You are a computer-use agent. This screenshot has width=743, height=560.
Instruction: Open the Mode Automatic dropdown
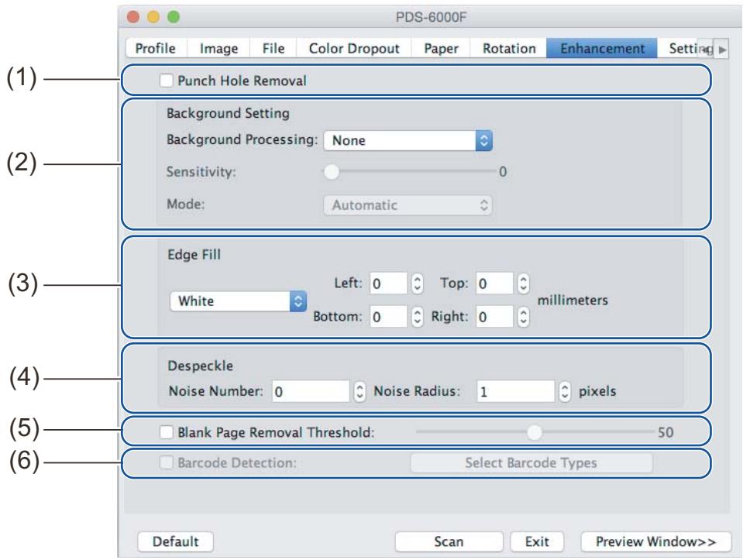[x=408, y=205]
